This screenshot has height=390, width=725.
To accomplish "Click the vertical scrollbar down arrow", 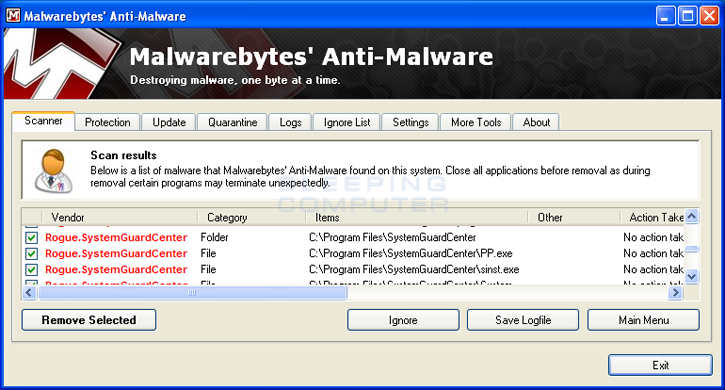I will pyautogui.click(x=692, y=277).
